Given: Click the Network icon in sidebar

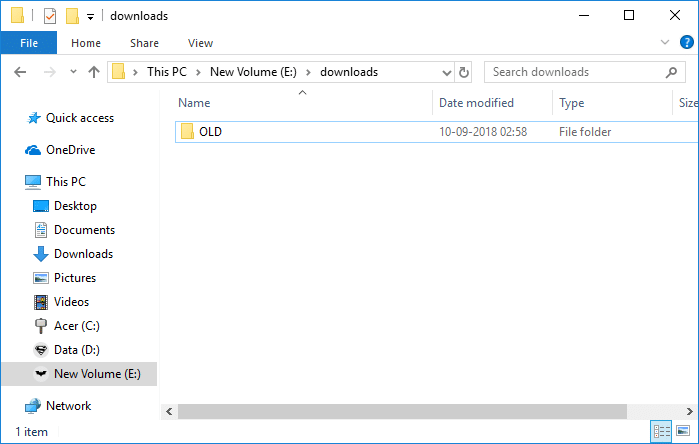Looking at the screenshot, I should point(33,406).
